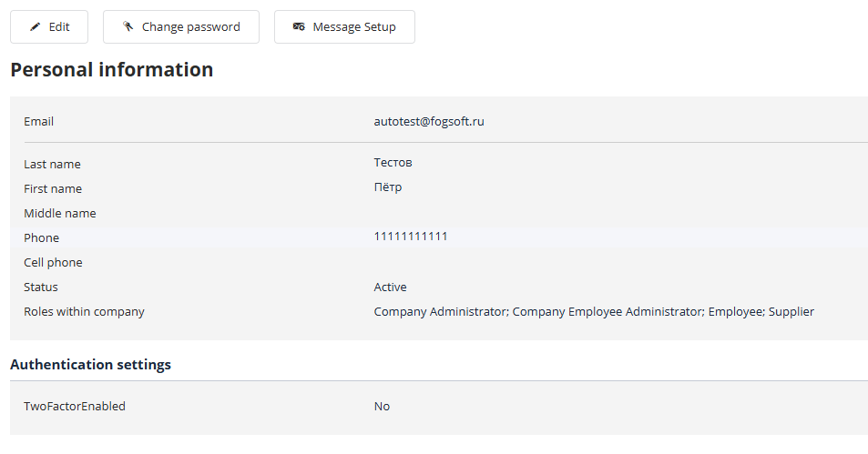The image size is (868, 454).
Task: Click the Cell phone label
Action: coord(53,262)
